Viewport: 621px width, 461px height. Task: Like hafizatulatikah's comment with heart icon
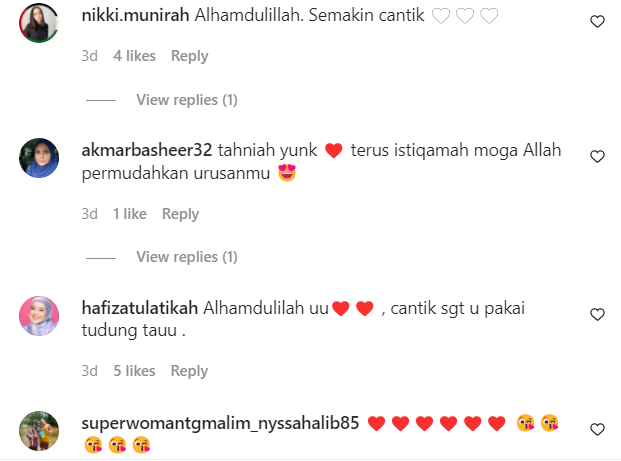click(x=597, y=314)
